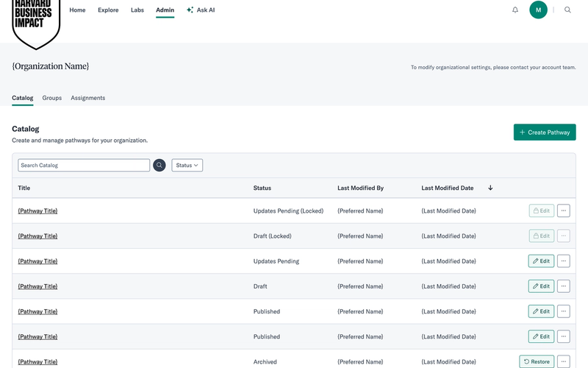This screenshot has height=368, width=588.
Task: Select the Admin nav item
Action: (165, 10)
